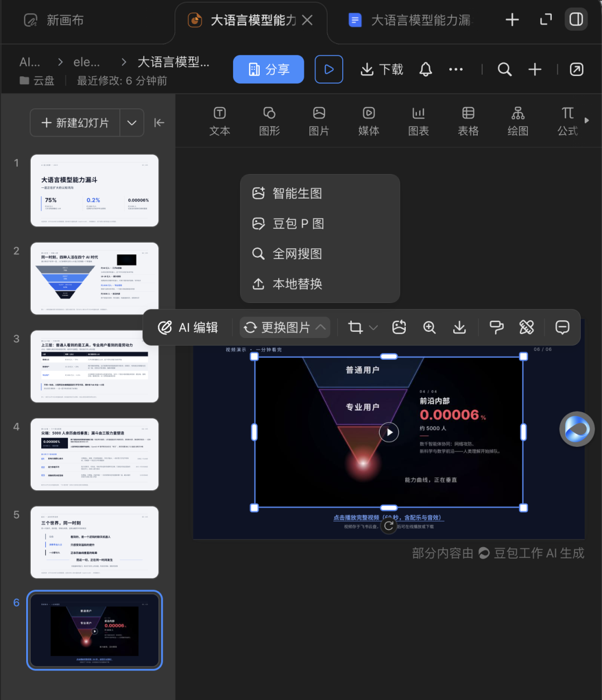Select the 文本 text tool
Viewport: 602px width, 700px height.
point(220,121)
